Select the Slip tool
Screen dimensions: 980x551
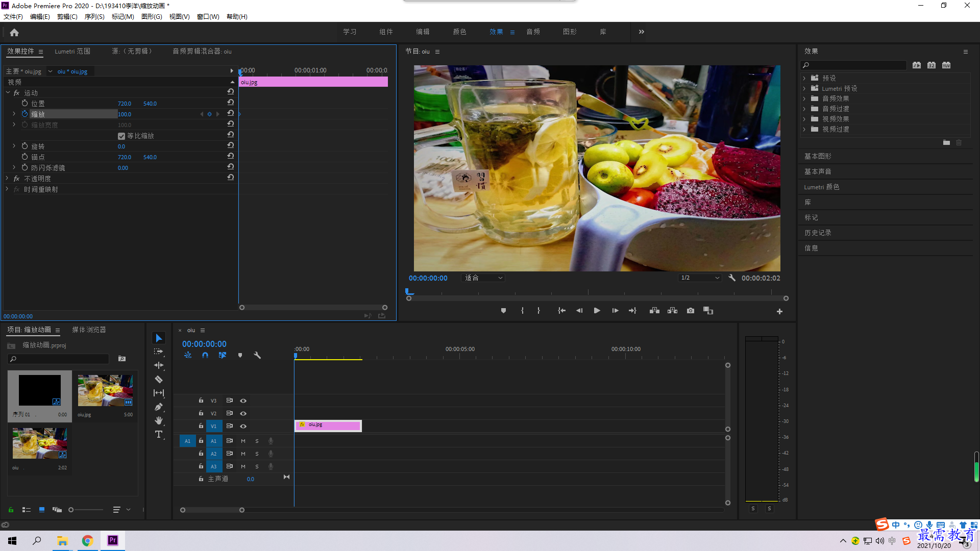pos(159,393)
